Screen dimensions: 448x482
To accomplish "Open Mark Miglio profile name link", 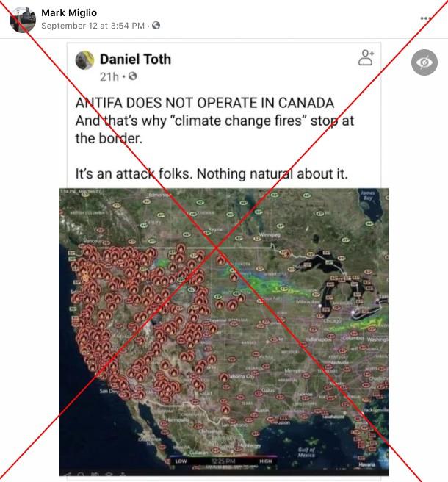I will coord(69,12).
